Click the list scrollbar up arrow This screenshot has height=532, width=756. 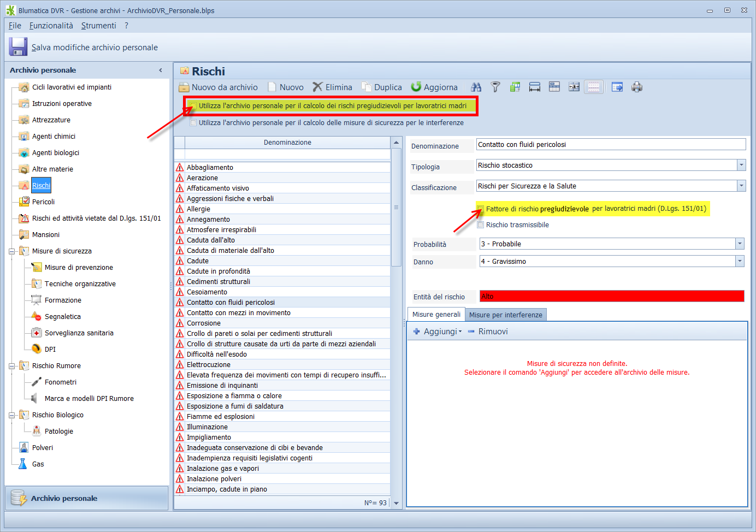(x=397, y=143)
